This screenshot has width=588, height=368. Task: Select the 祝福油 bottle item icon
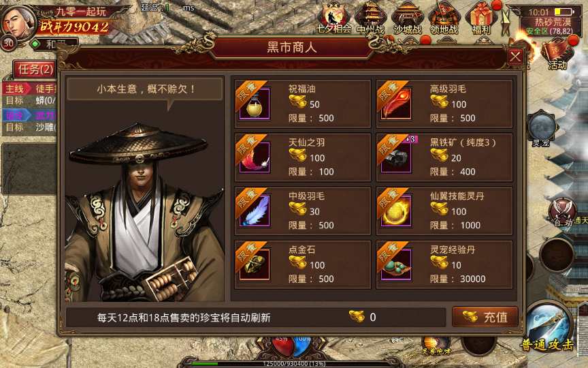coord(255,104)
